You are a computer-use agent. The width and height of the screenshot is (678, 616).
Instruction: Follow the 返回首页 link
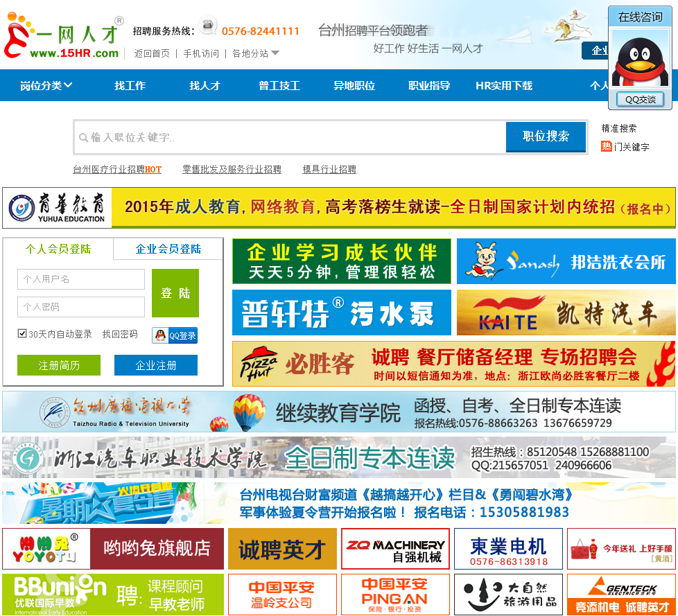point(152,53)
